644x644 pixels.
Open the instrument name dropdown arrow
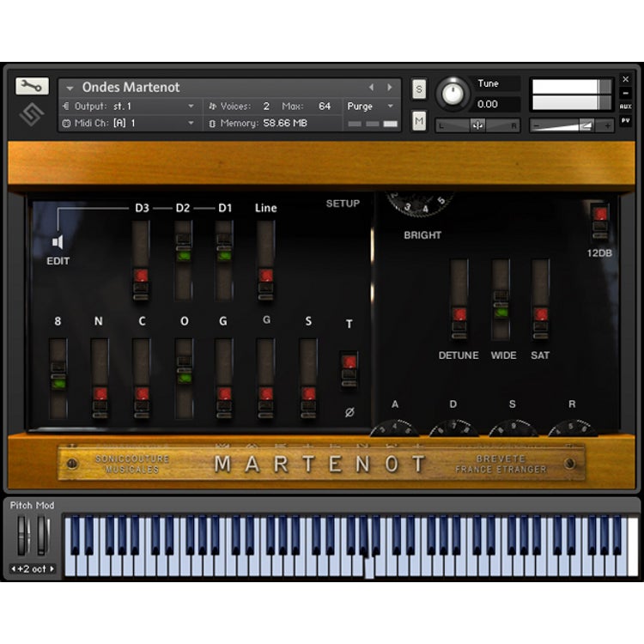click(70, 88)
